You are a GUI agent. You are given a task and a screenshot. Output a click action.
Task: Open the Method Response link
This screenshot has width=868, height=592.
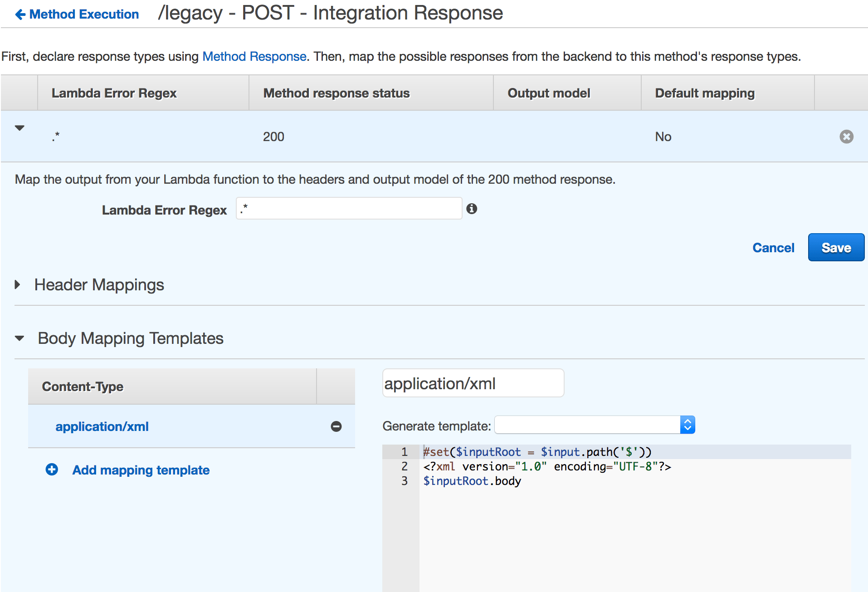pyautogui.click(x=254, y=56)
